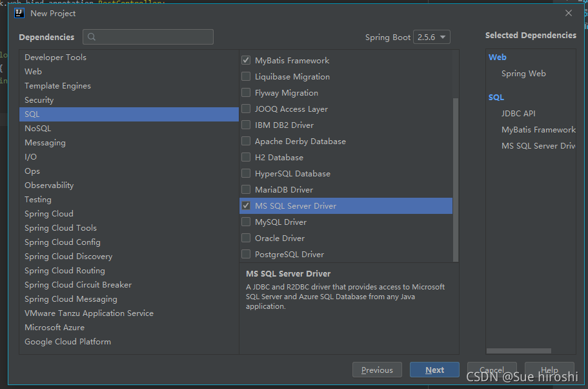Tick the Flyway Migration checkbox
The height and width of the screenshot is (389, 588).
[246, 93]
